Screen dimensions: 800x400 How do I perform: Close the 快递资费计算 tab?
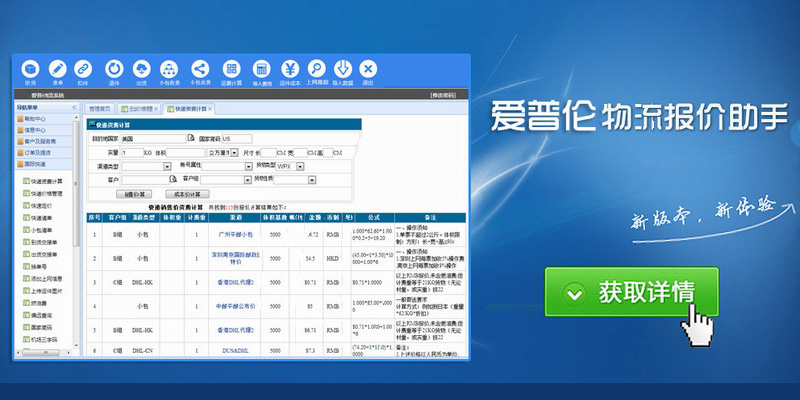pyautogui.click(x=210, y=109)
